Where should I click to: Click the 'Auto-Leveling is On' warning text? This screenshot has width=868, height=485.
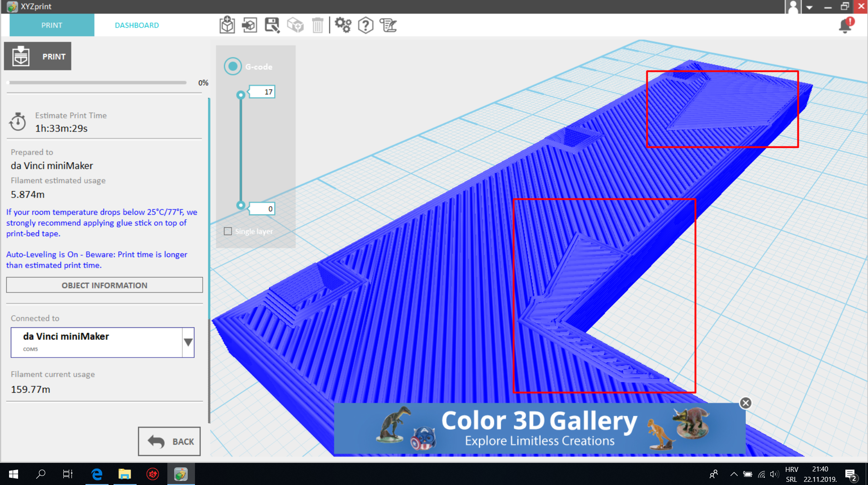[x=96, y=260]
